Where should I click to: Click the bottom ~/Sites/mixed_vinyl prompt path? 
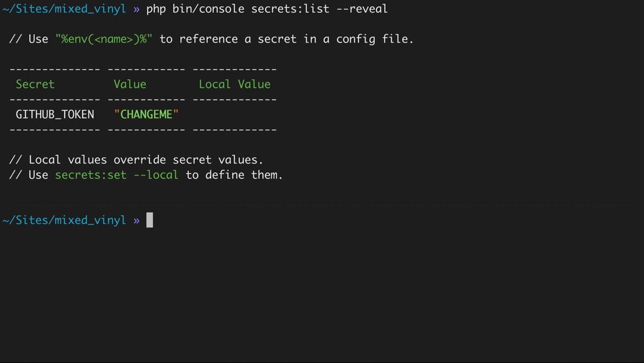[64, 220]
